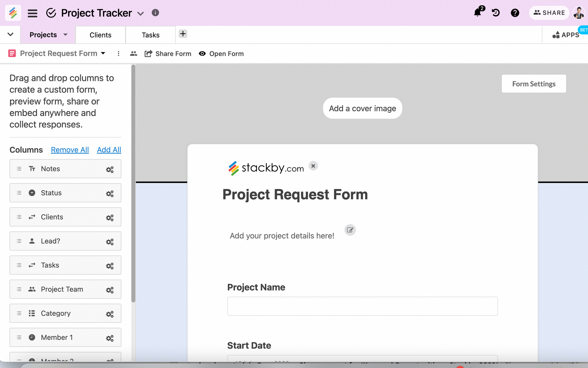Viewport: 588px width, 368px height.
Task: Select the Tasks tab
Action: (150, 34)
